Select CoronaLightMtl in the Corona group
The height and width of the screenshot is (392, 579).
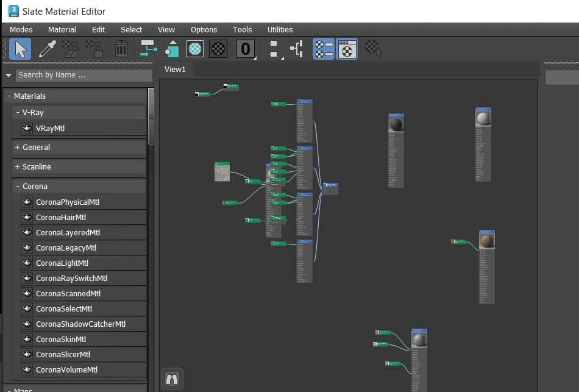click(62, 263)
